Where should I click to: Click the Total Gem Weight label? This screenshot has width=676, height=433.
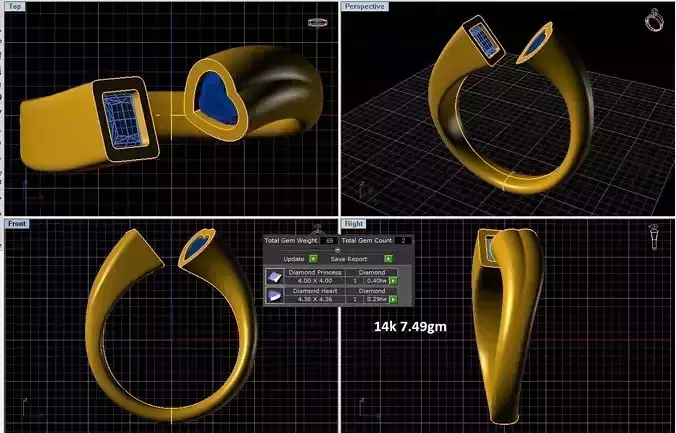point(291,241)
